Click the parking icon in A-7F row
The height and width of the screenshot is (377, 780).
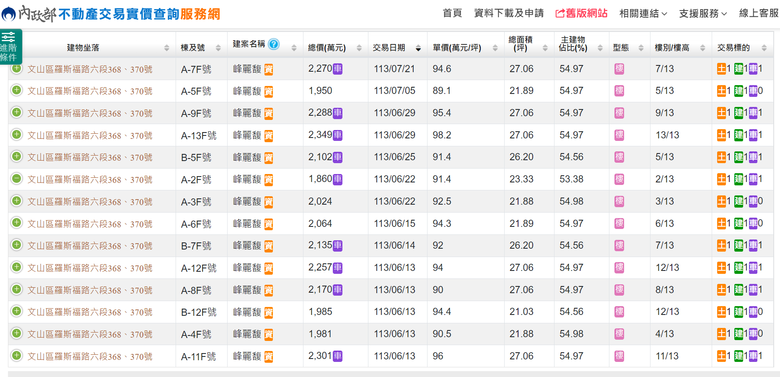click(337, 69)
